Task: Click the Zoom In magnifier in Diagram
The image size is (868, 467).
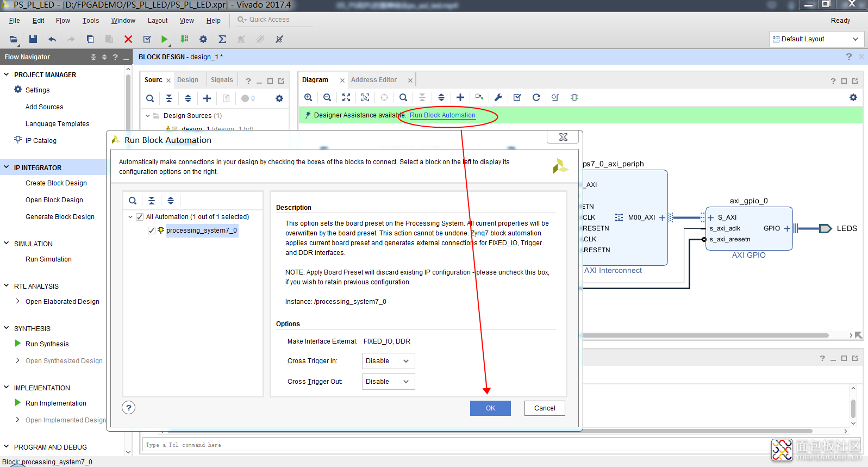Action: pos(308,97)
